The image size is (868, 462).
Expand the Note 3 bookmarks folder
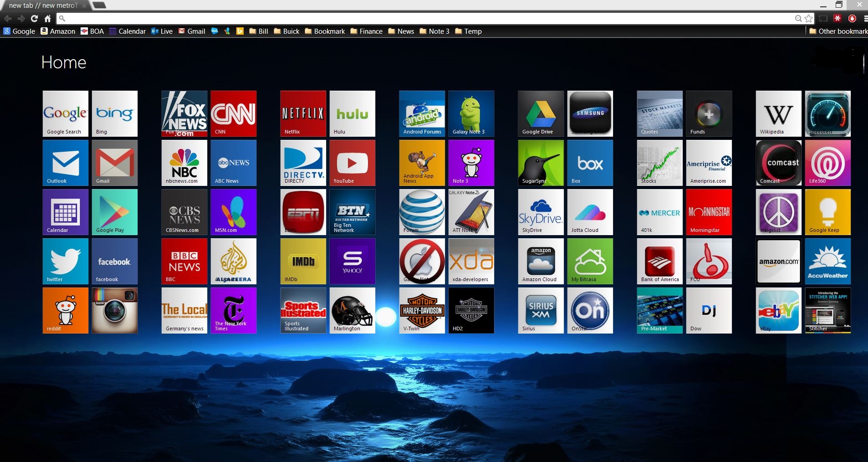tap(434, 31)
